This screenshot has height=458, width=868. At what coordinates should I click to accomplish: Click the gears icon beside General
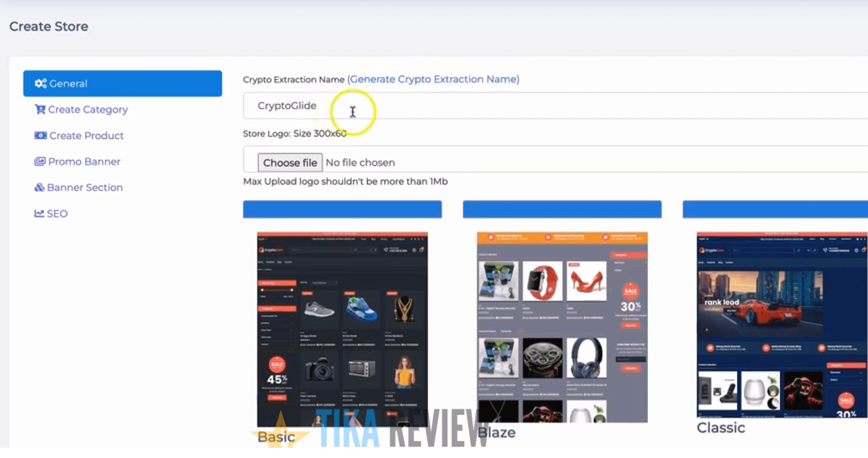40,84
